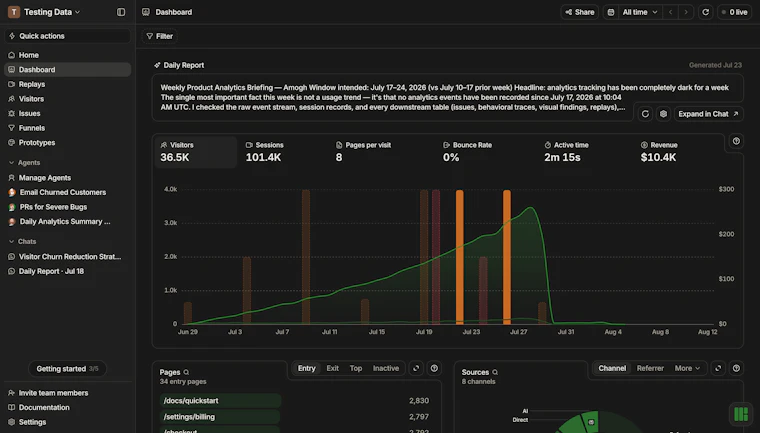The image size is (760, 433).
Task: Regenerate the Daily Report
Action: 645,114
